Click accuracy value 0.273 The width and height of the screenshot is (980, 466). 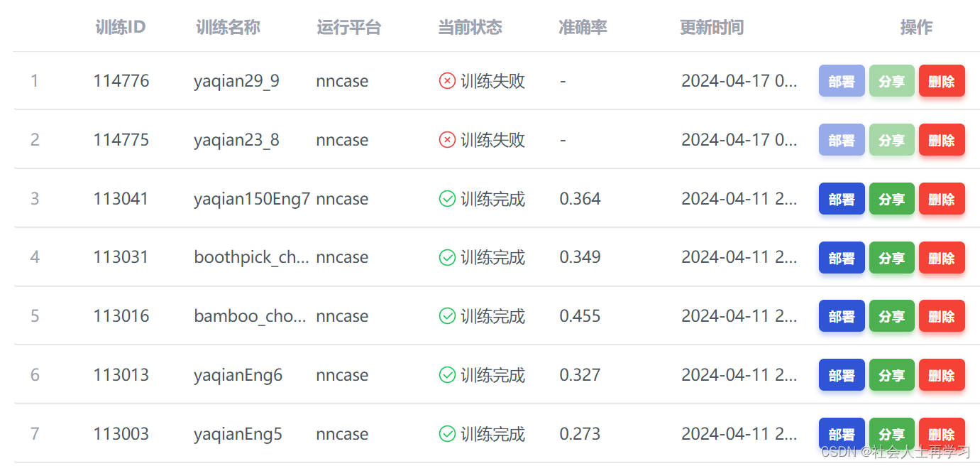(x=580, y=433)
